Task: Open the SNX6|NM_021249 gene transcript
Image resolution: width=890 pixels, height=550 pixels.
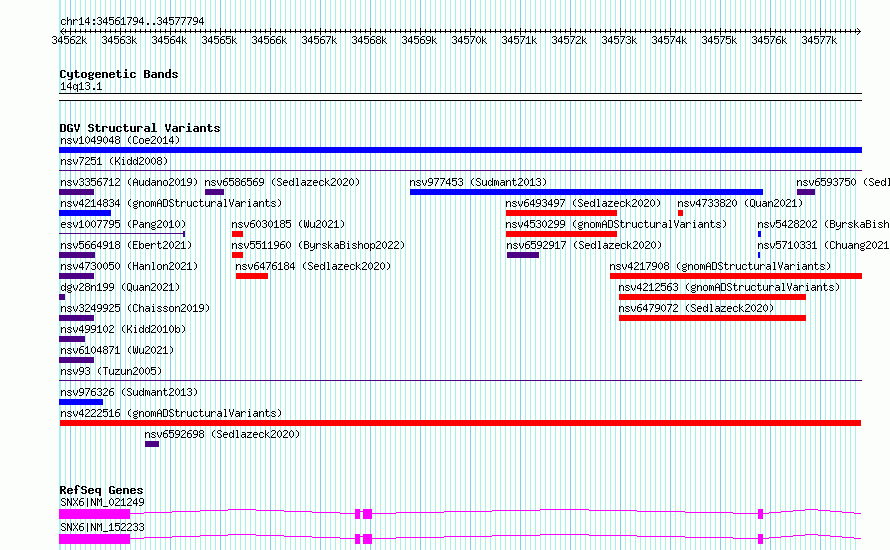Action: (x=102, y=502)
